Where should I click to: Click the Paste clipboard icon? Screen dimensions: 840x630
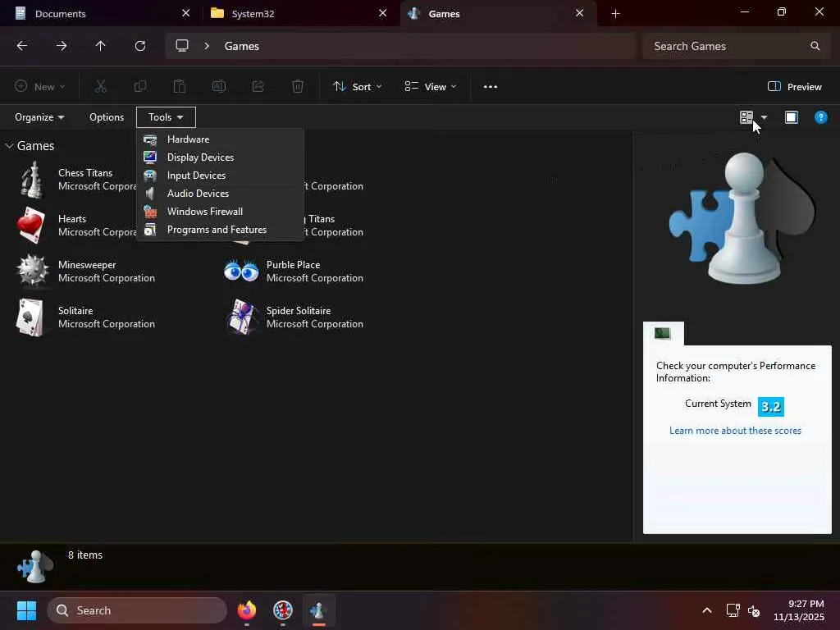(180, 86)
